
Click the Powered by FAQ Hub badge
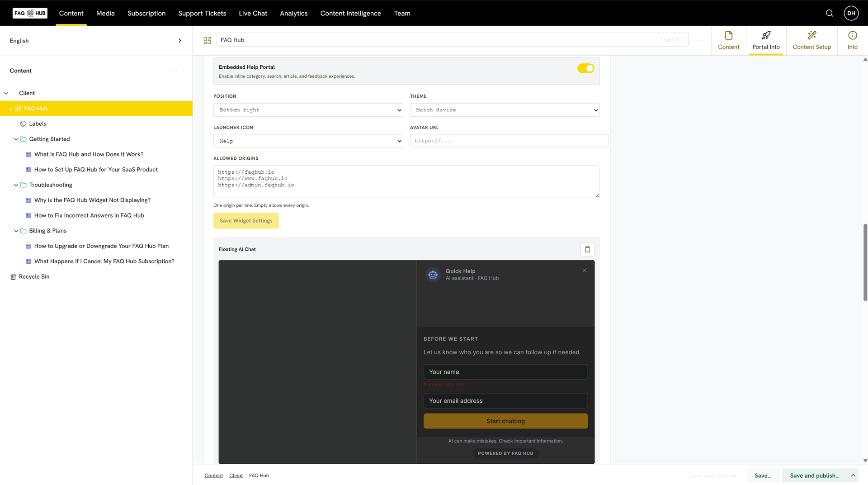point(505,453)
